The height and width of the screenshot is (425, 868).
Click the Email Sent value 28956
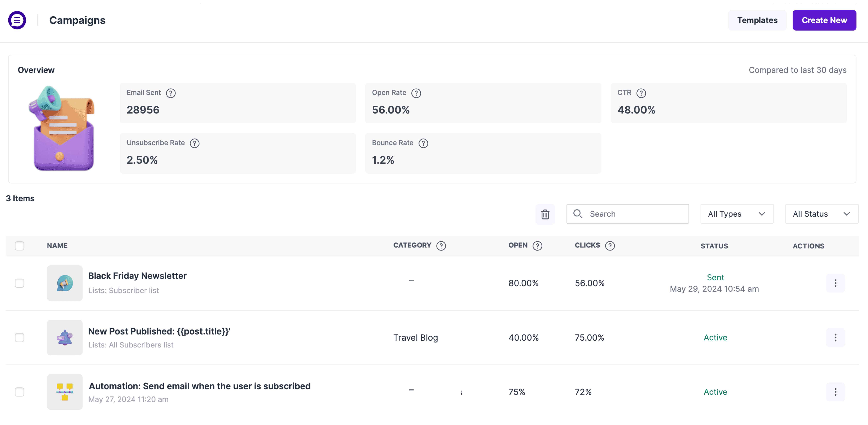143,110
